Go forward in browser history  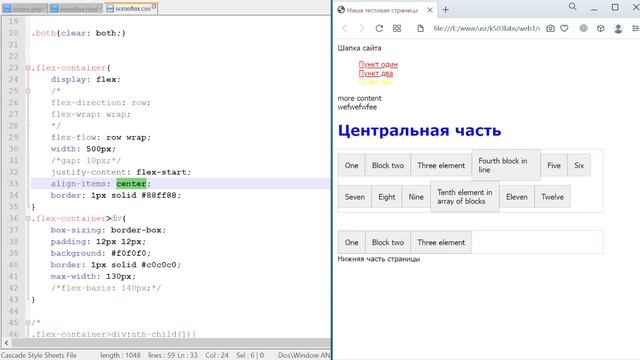[x=362, y=28]
